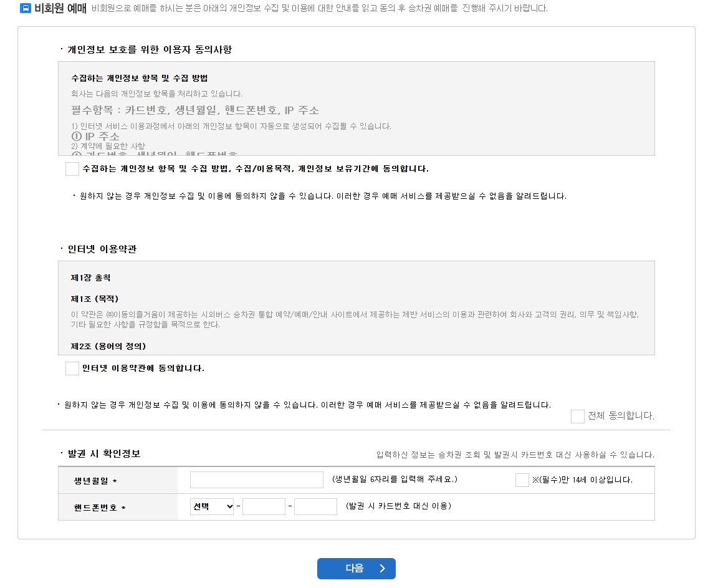The image size is (713, 588).
Task: Check the 전체 동의합니다 box
Action: coord(577,416)
